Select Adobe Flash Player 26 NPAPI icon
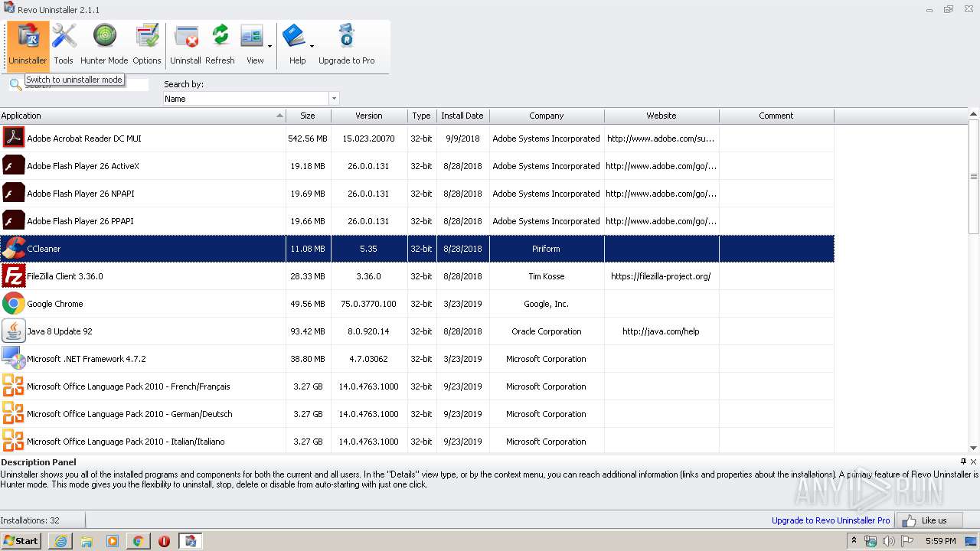 click(x=14, y=194)
